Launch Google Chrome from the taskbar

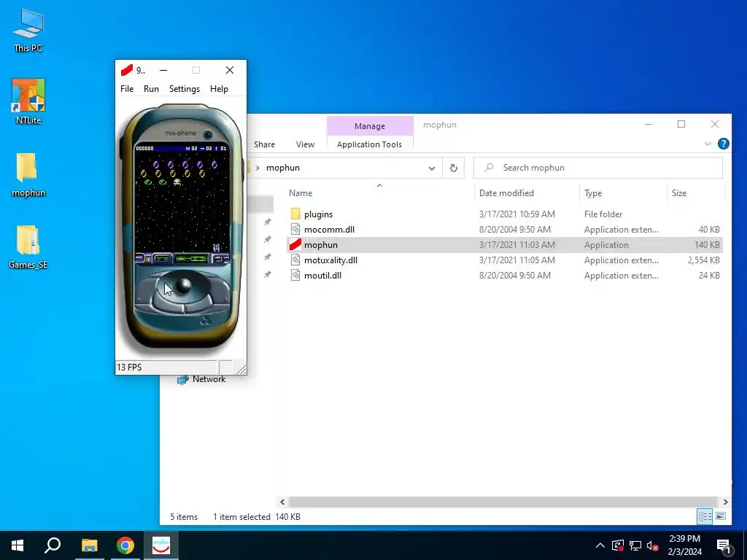pyautogui.click(x=125, y=545)
